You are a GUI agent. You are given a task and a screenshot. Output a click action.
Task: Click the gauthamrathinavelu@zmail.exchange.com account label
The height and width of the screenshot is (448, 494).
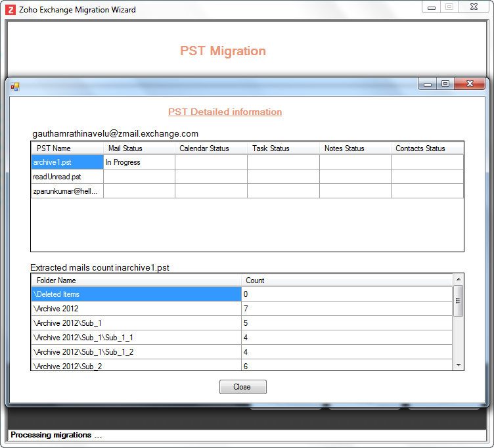tap(116, 134)
